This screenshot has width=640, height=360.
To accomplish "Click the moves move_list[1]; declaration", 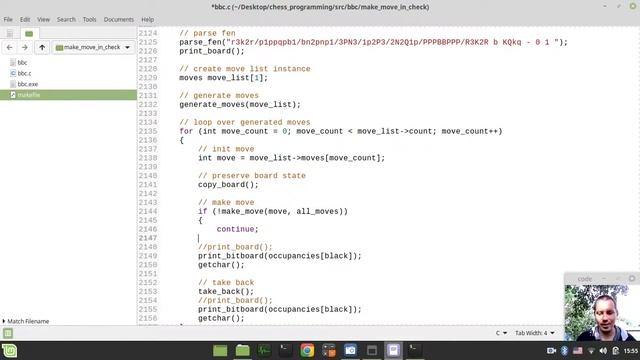I will [x=223, y=78].
